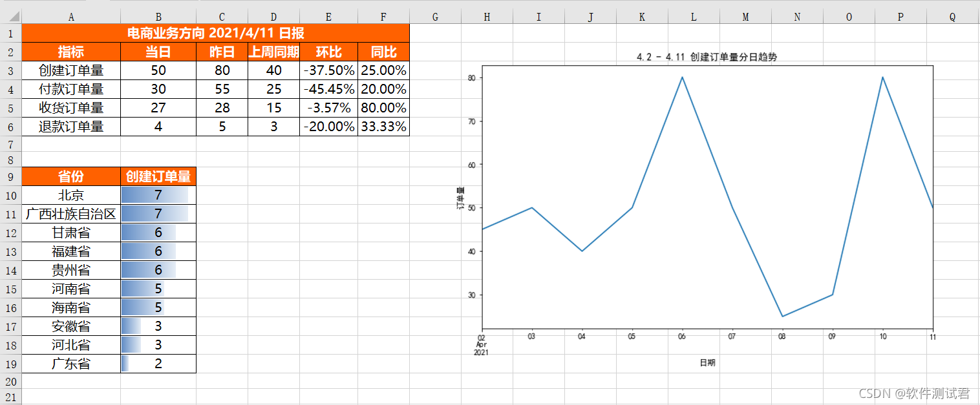Viewport: 980px width, 405px height.
Task: Select the 广西壮族自治区 cell
Action: click(x=71, y=214)
